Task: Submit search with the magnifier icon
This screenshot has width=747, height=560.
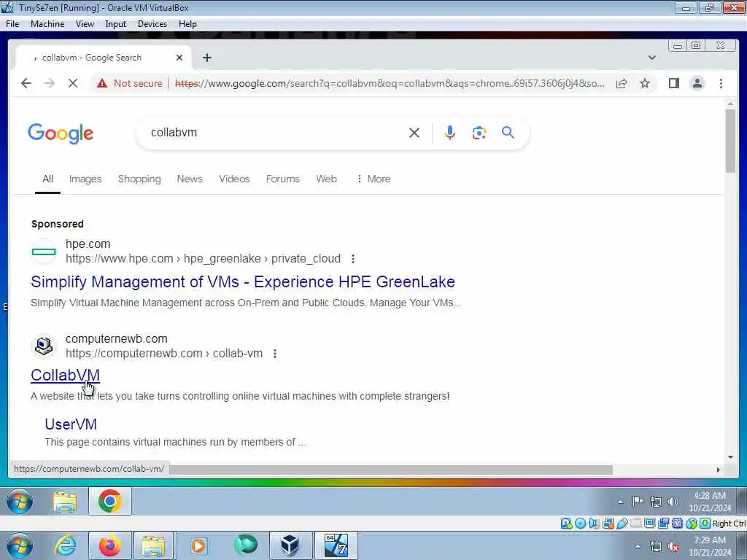Action: 508,133
